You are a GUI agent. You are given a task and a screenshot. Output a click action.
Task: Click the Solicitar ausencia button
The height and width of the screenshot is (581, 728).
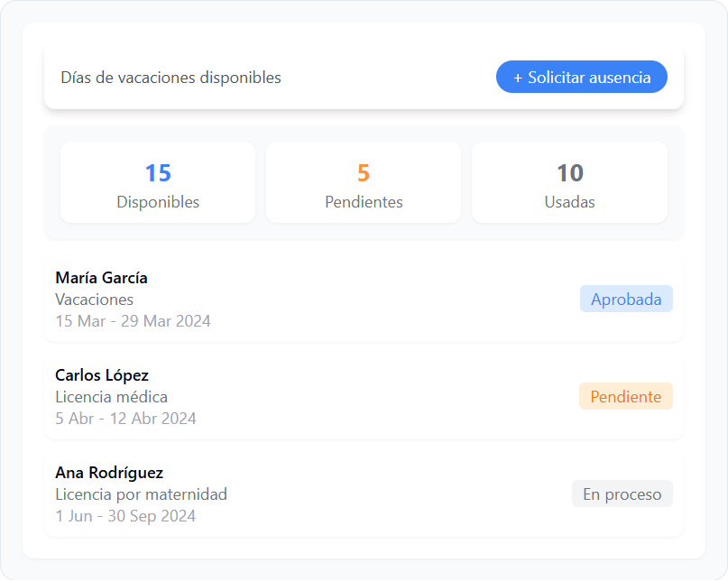point(581,78)
